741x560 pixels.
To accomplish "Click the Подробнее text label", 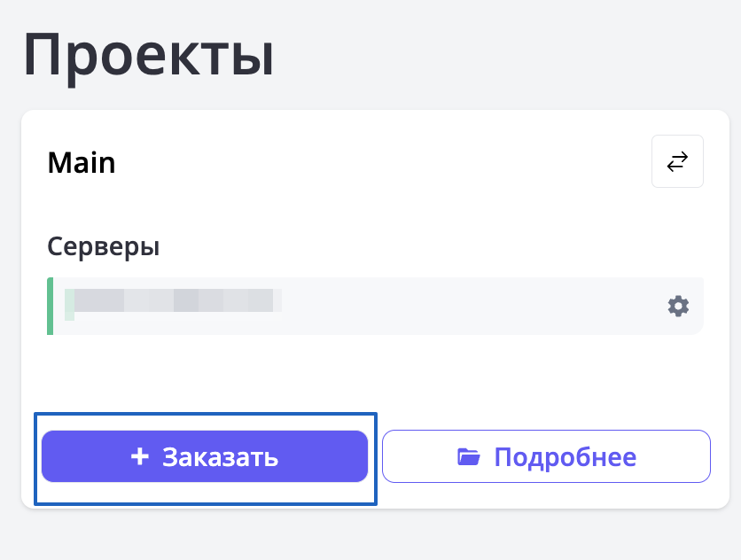I will (565, 457).
